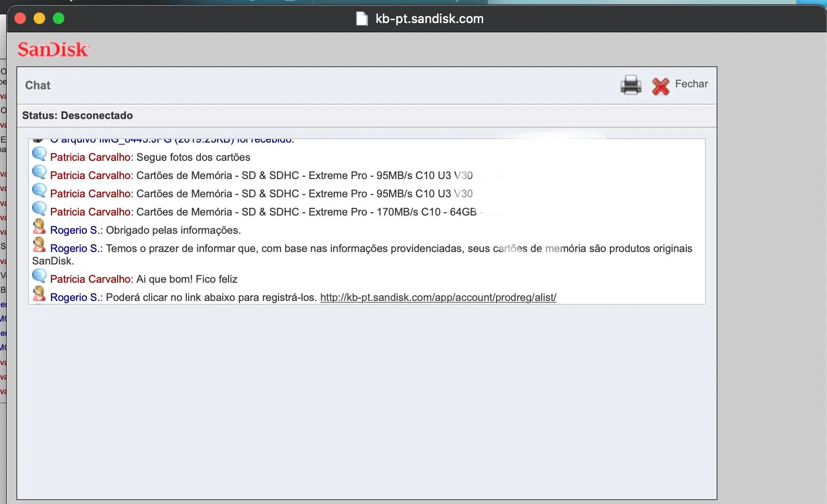The width and height of the screenshot is (827, 504).
Task: Click the chat bubble icon beside "Segue fotos dos cartões"
Action: pos(39,154)
